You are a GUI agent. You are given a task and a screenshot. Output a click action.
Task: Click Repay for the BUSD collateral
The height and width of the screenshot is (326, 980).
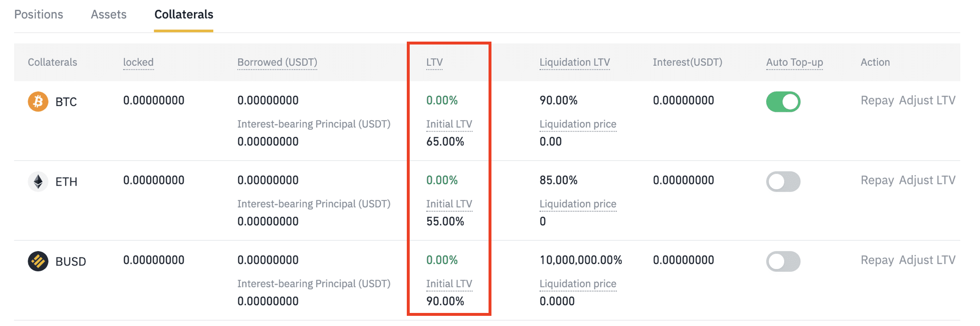coord(877,260)
